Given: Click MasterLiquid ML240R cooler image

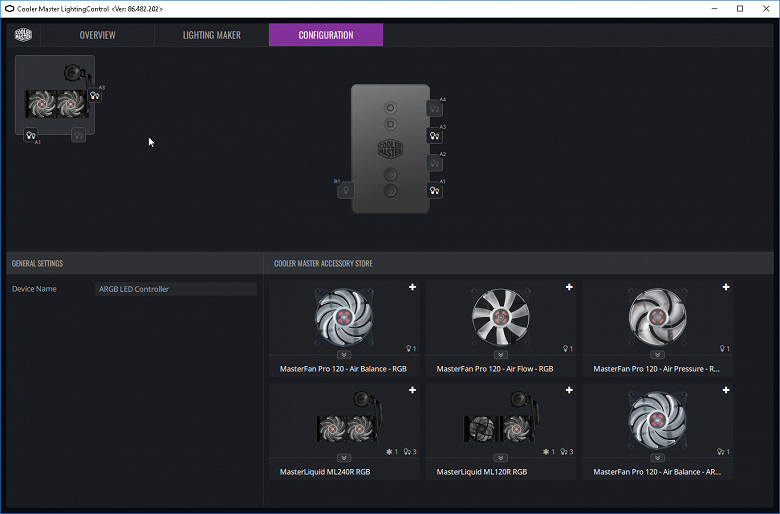Looking at the screenshot, I should tap(350, 417).
